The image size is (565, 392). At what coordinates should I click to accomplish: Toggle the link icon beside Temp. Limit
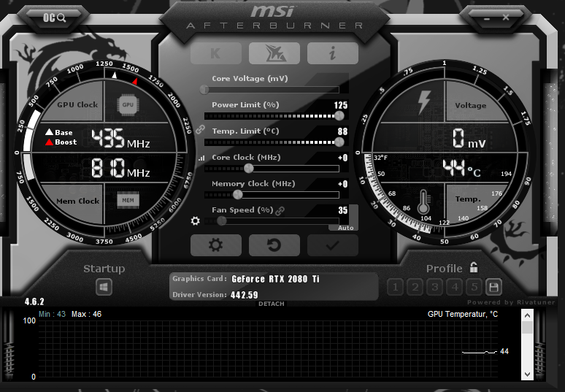pyautogui.click(x=200, y=129)
